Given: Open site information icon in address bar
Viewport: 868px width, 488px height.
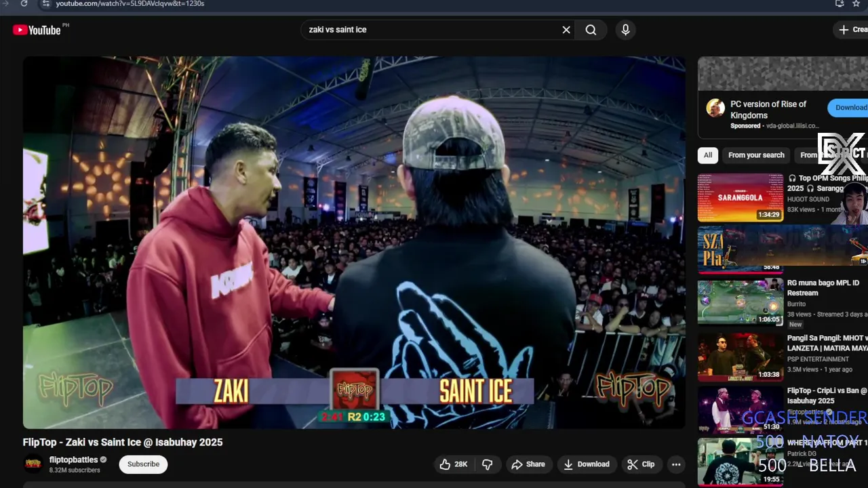Looking at the screenshot, I should point(45,3).
